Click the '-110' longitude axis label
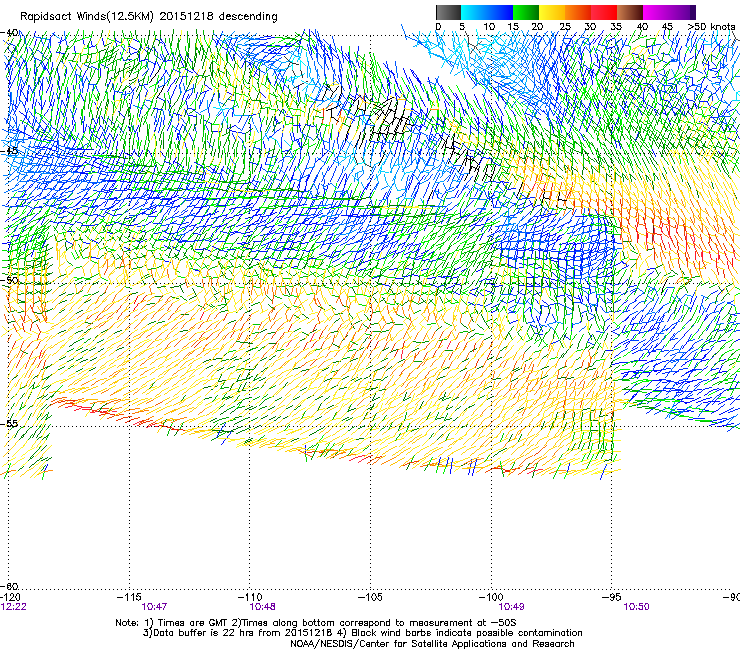Image resolution: width=740 pixels, height=650 pixels. tap(249, 597)
